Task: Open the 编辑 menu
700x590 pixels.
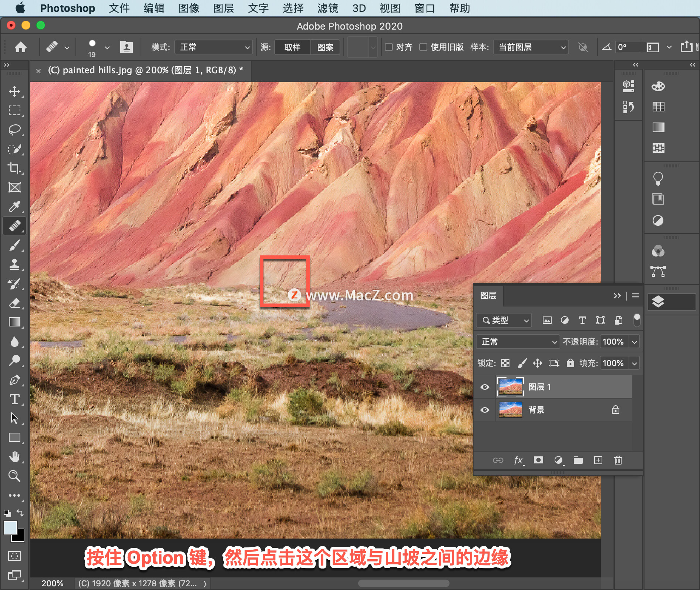Action: (154, 8)
